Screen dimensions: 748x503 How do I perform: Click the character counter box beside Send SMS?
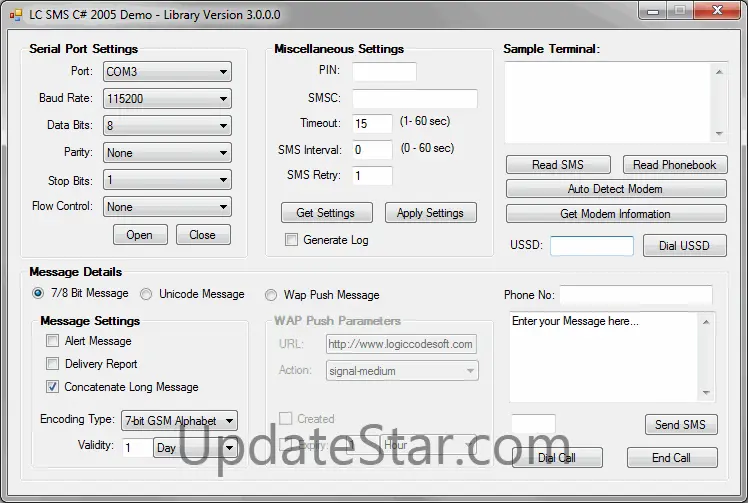(533, 424)
